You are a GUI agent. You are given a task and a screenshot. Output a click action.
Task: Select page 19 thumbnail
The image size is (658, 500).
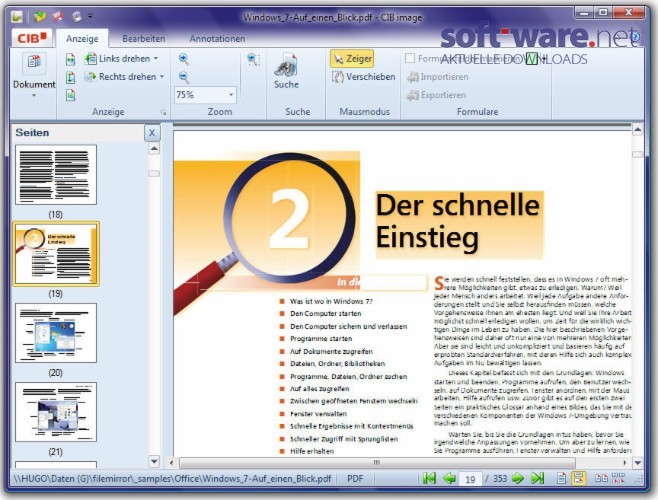(x=56, y=254)
